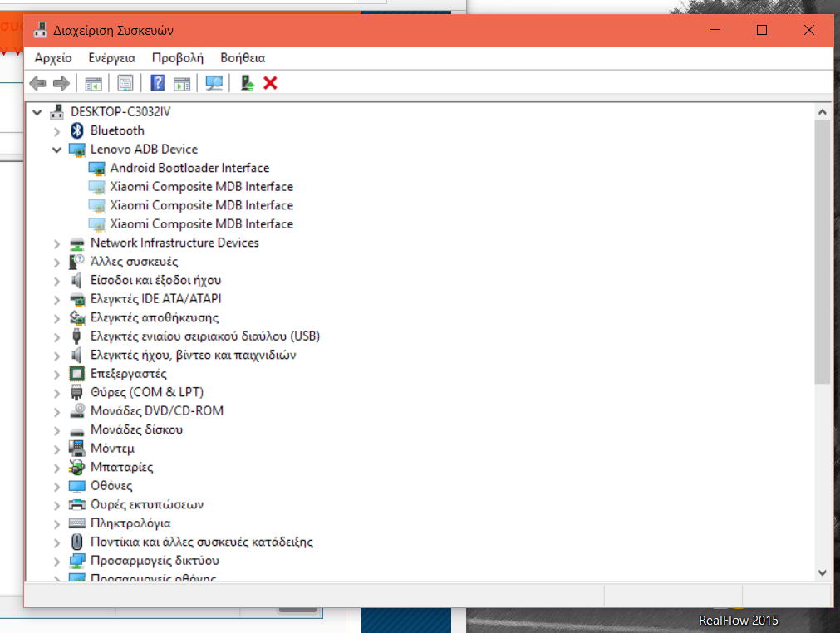Click the Properties toolbar icon
The width and height of the screenshot is (840, 633).
coord(125,83)
